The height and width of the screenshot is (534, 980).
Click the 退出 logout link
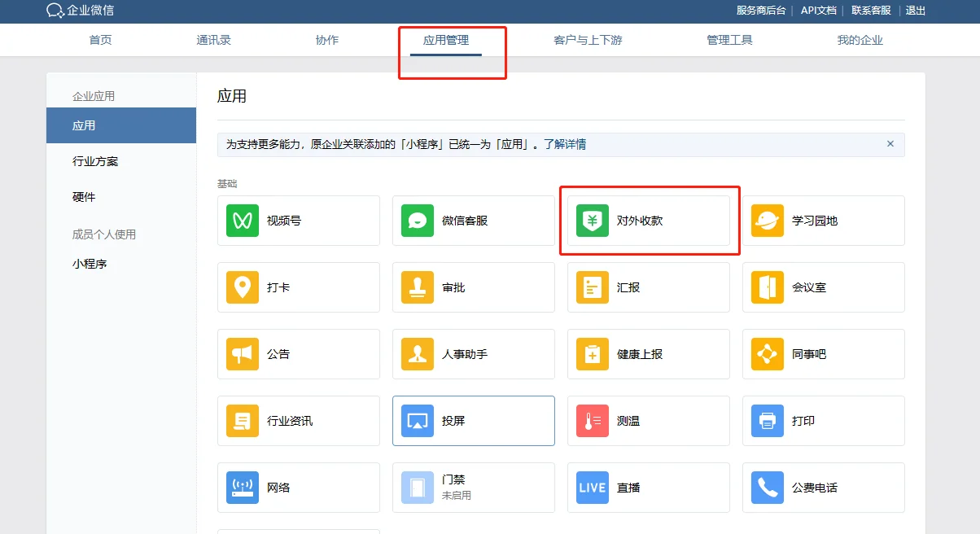coord(916,11)
